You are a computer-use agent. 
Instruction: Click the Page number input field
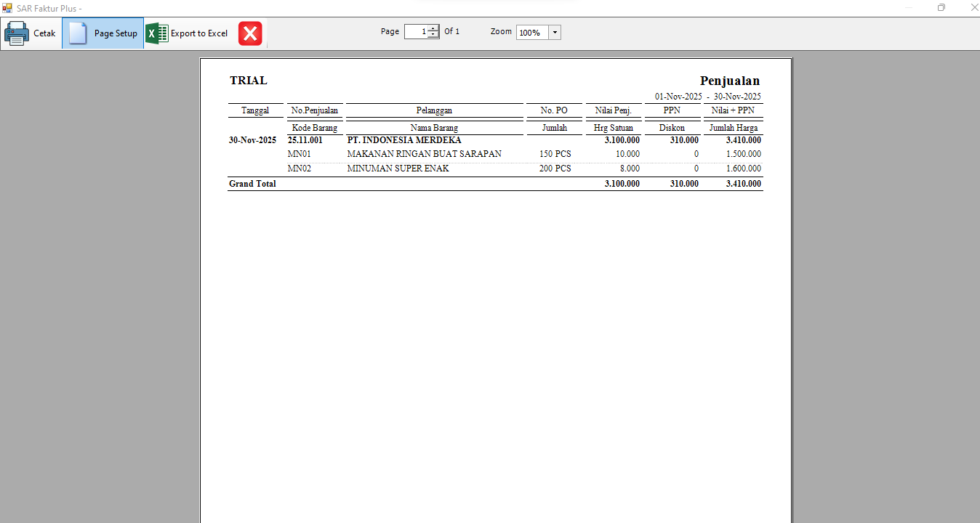coord(416,32)
